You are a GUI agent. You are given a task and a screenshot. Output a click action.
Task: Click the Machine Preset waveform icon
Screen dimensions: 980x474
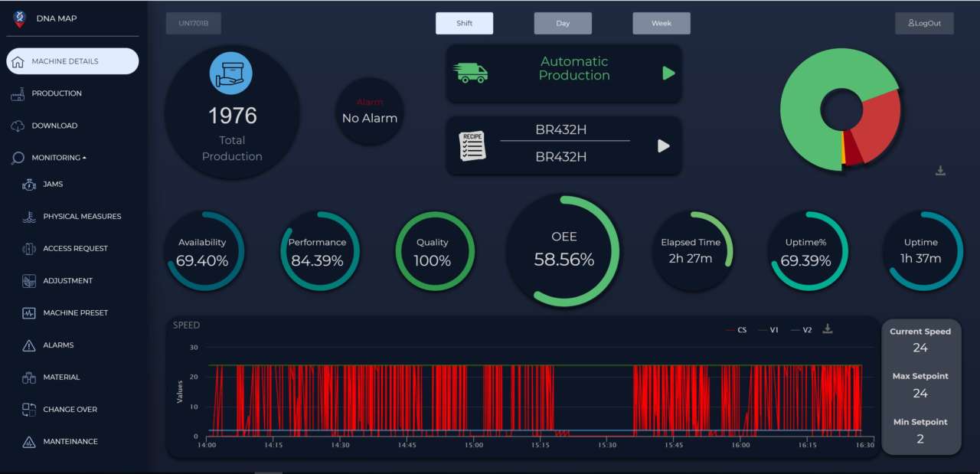(x=29, y=313)
